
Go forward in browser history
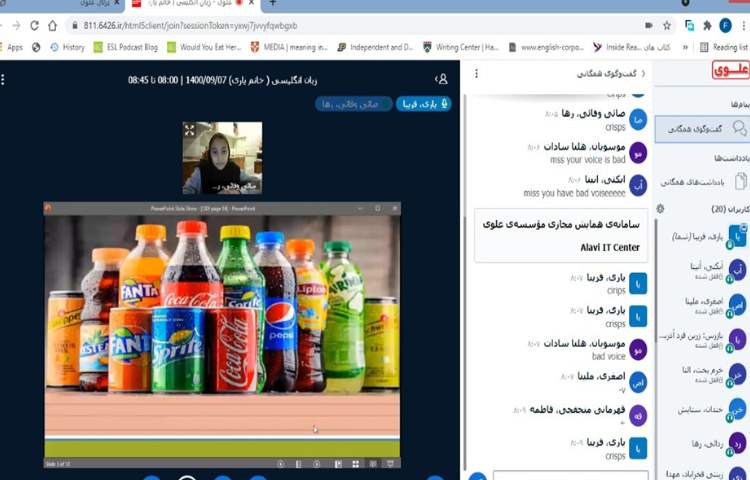coord(16,25)
